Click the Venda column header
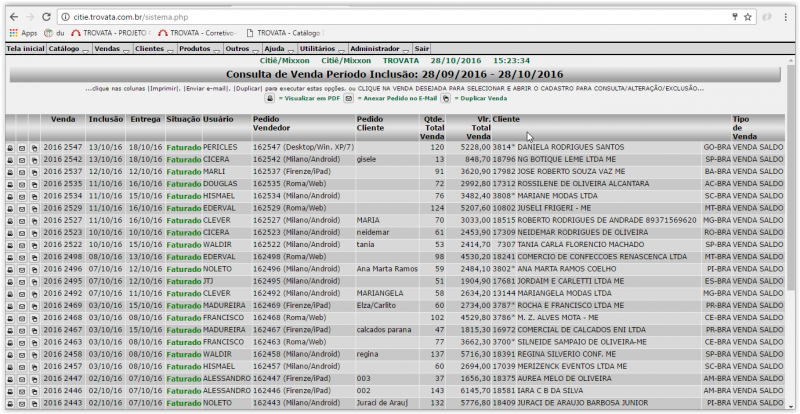 (x=63, y=119)
